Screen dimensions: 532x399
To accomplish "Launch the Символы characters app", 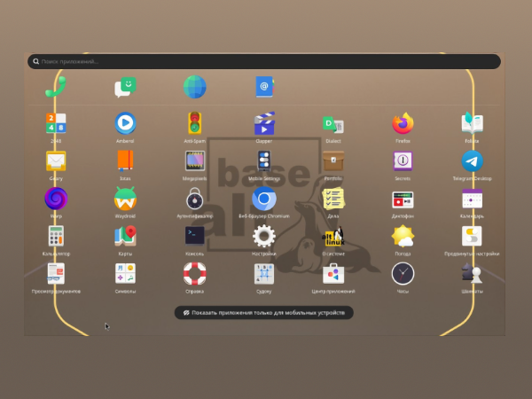I will [x=125, y=273].
